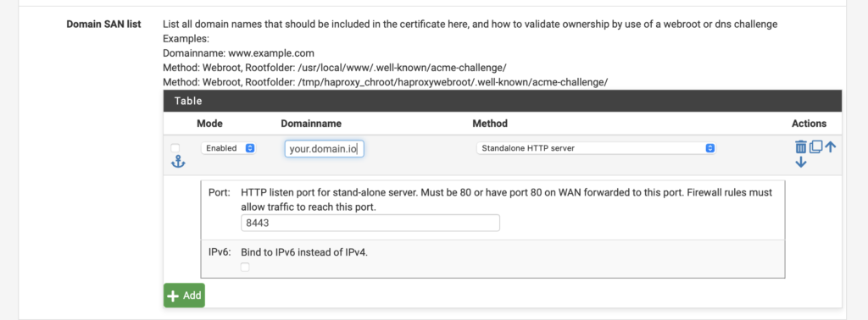Viewport: 868px width, 320px height.
Task: Click the green Add button
Action: pos(184,295)
